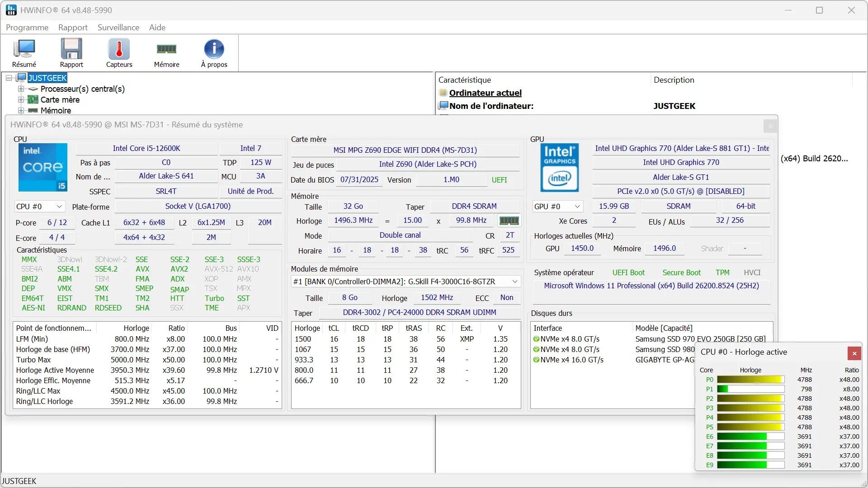The width and height of the screenshot is (868, 488).
Task: Click the 15.99 GB GPU memory field
Action: pos(614,206)
